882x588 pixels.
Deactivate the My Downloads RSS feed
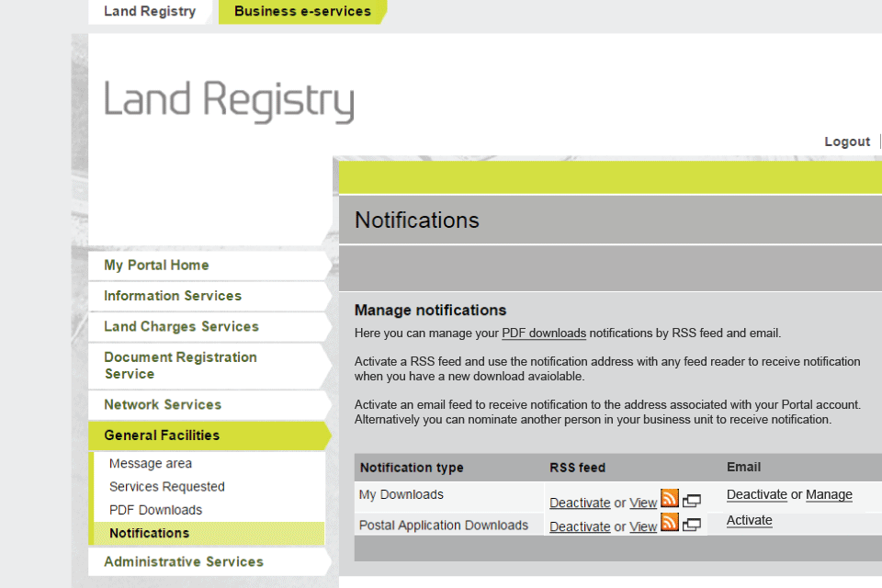tap(580, 503)
